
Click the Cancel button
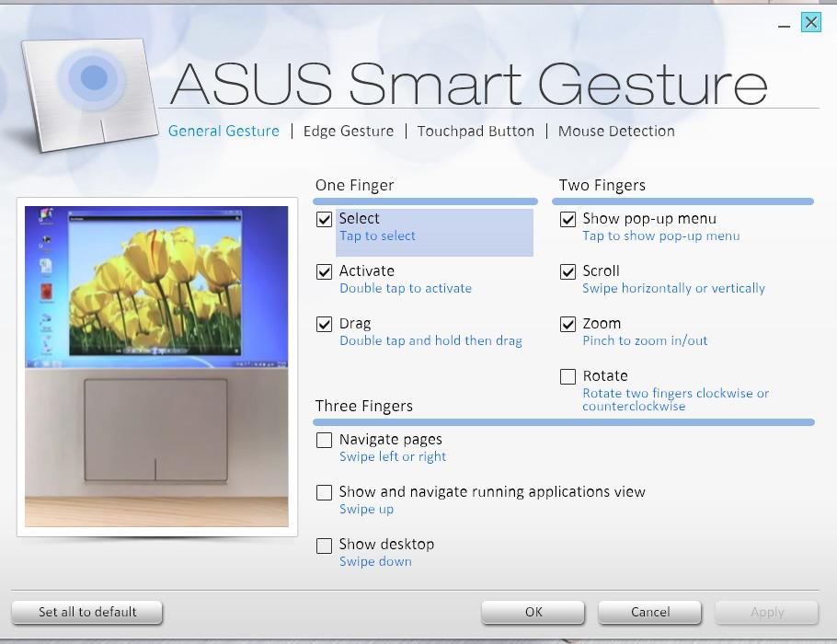[649, 612]
